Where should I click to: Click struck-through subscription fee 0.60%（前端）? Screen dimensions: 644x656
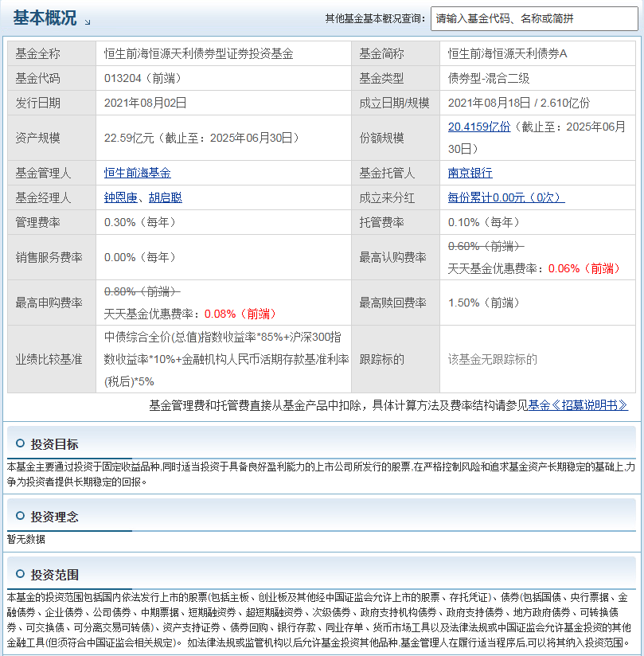point(486,247)
